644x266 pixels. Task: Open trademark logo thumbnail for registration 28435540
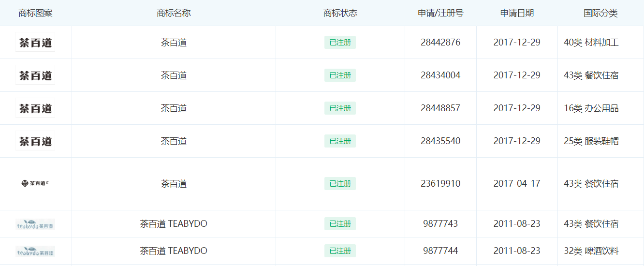tap(35, 141)
